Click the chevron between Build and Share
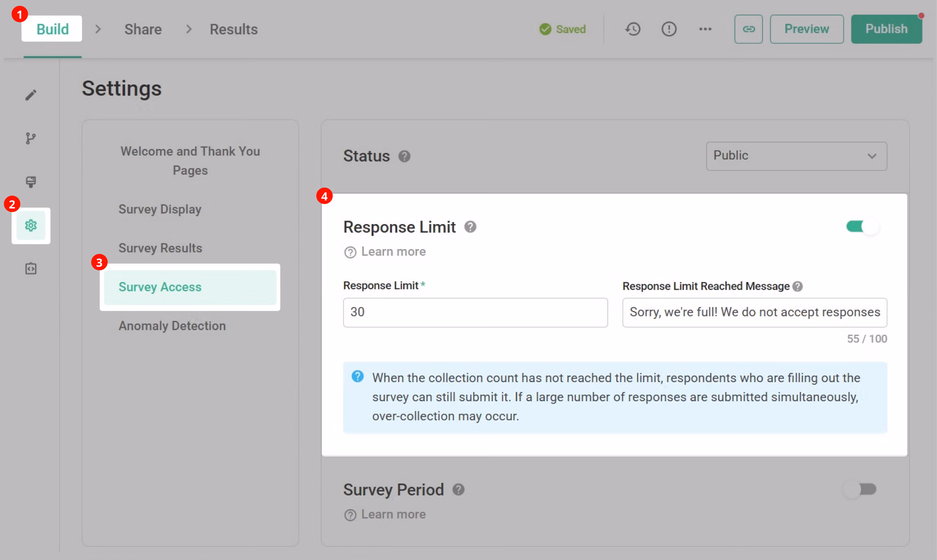937x560 pixels. click(x=98, y=29)
